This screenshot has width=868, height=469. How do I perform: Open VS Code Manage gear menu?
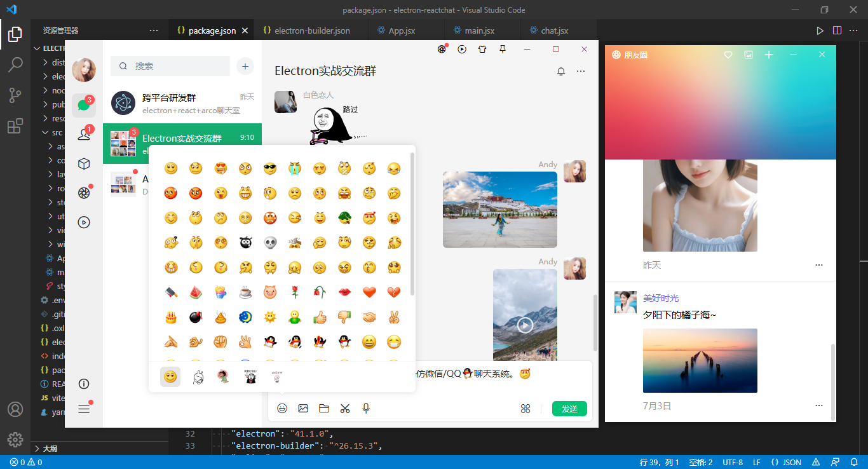click(x=15, y=439)
